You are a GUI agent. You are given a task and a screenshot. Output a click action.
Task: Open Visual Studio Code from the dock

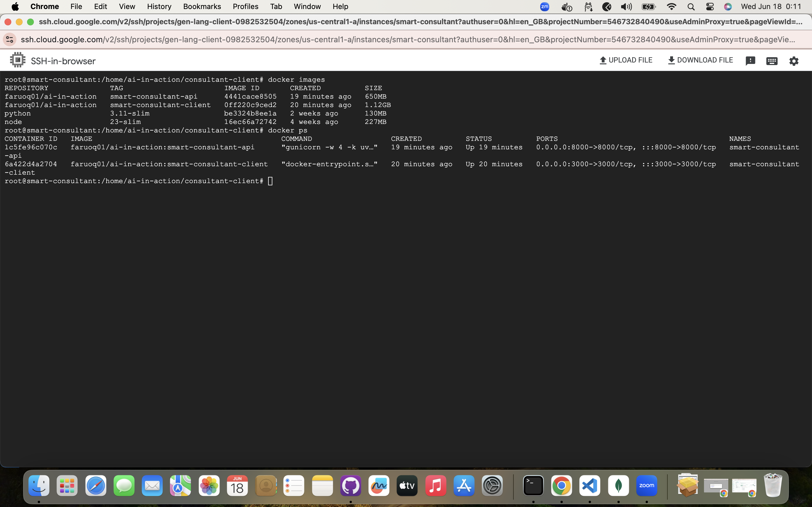pos(590,485)
